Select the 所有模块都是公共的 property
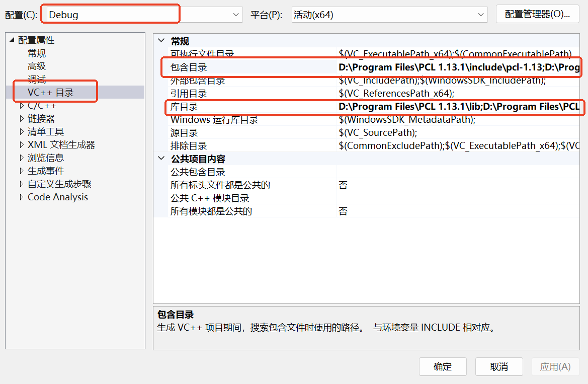588x384 pixels. pos(211,211)
